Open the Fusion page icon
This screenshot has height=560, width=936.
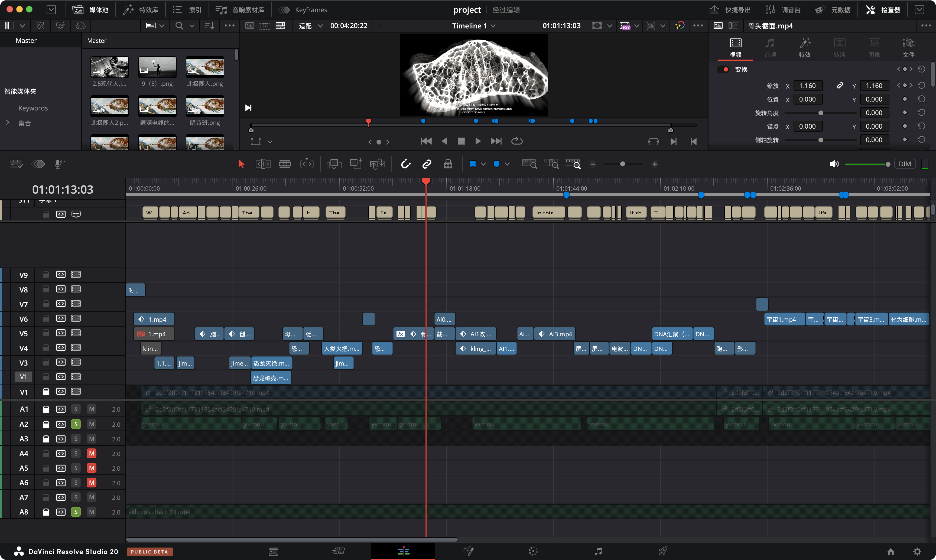pyautogui.click(x=468, y=551)
